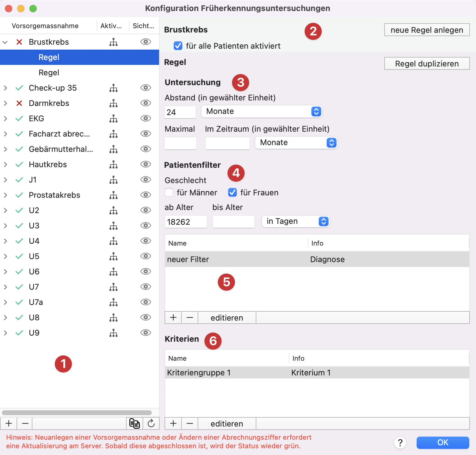Select the highlighted Regel under Brustkrebs
Image resolution: width=476 pixels, height=455 pixels.
pos(80,57)
